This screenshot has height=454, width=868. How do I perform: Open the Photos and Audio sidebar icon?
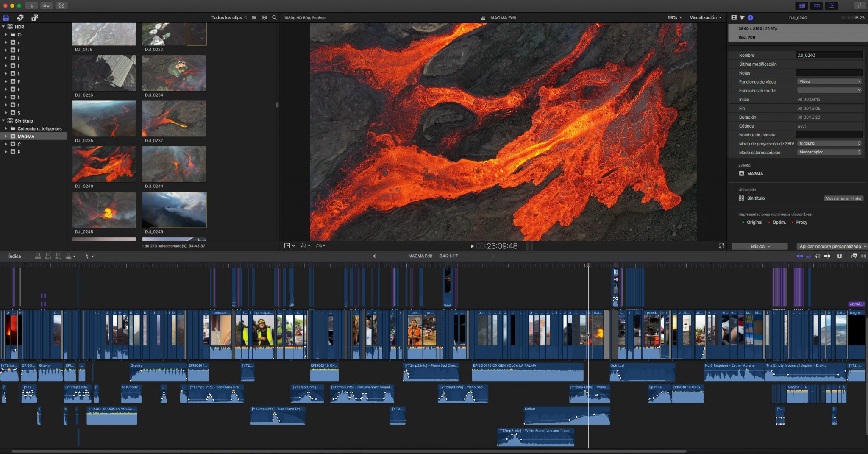click(x=20, y=18)
